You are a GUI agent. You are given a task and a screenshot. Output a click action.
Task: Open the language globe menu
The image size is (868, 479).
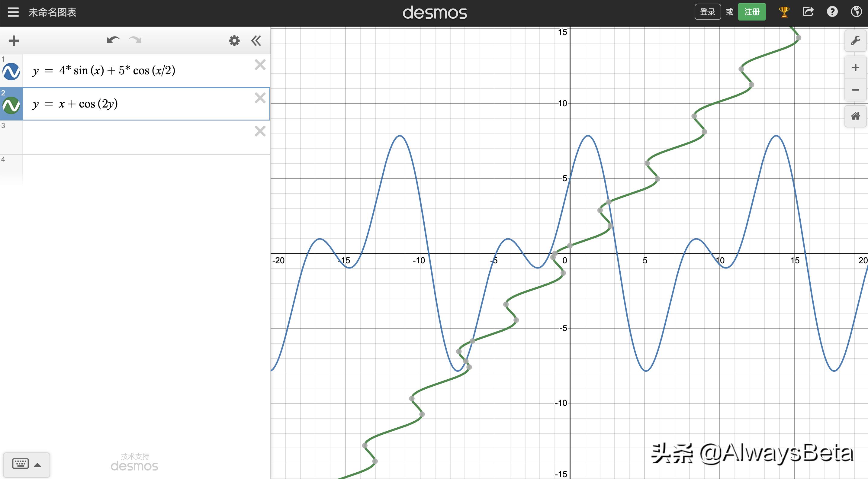pyautogui.click(x=856, y=12)
